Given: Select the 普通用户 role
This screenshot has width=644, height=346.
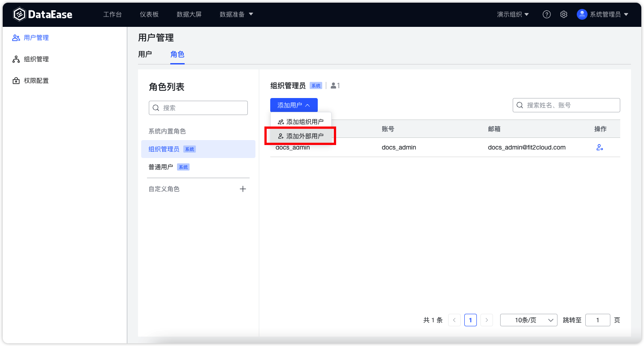Looking at the screenshot, I should coord(198,167).
